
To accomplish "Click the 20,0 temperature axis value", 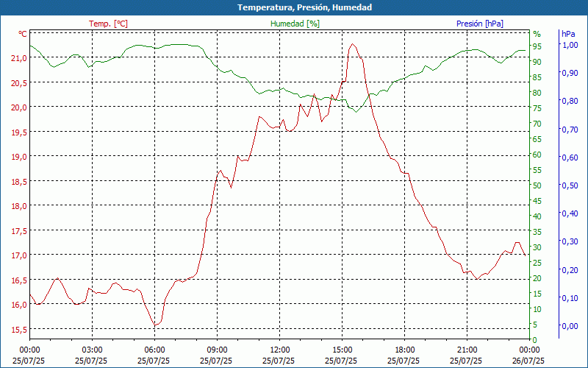I will [20, 107].
